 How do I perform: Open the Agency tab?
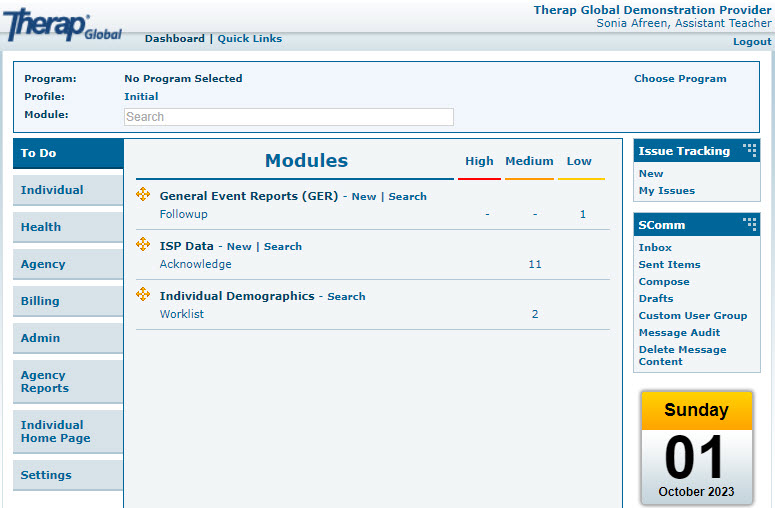pyautogui.click(x=68, y=264)
